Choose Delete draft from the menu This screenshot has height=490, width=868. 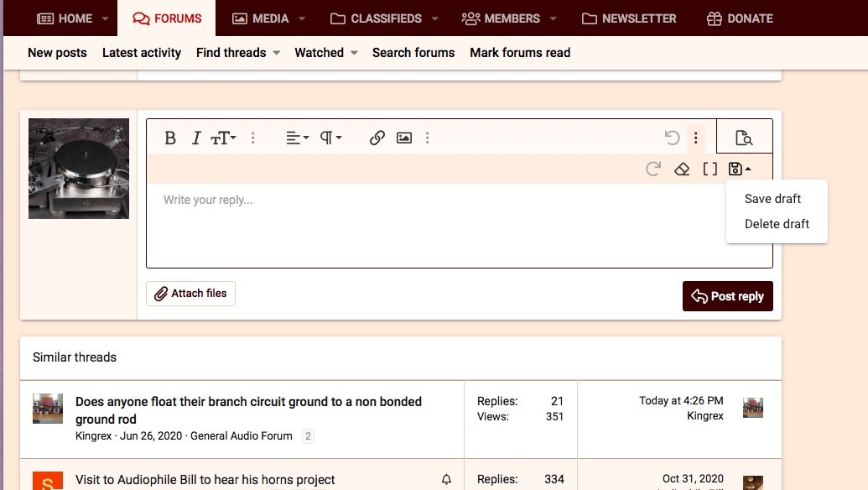pos(777,224)
